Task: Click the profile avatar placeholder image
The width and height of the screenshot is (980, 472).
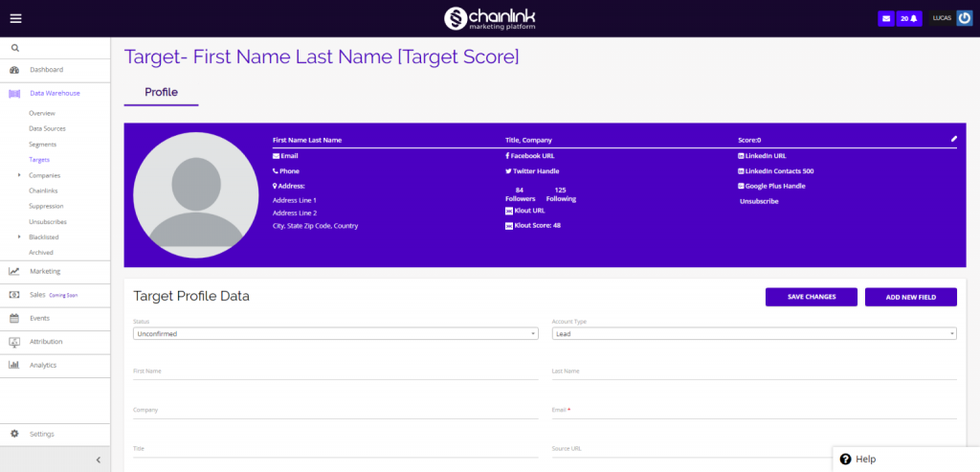Action: [195, 195]
